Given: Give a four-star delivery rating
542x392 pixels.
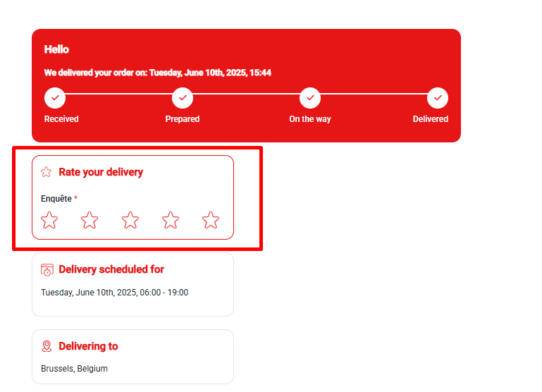Looking at the screenshot, I should 171,220.
